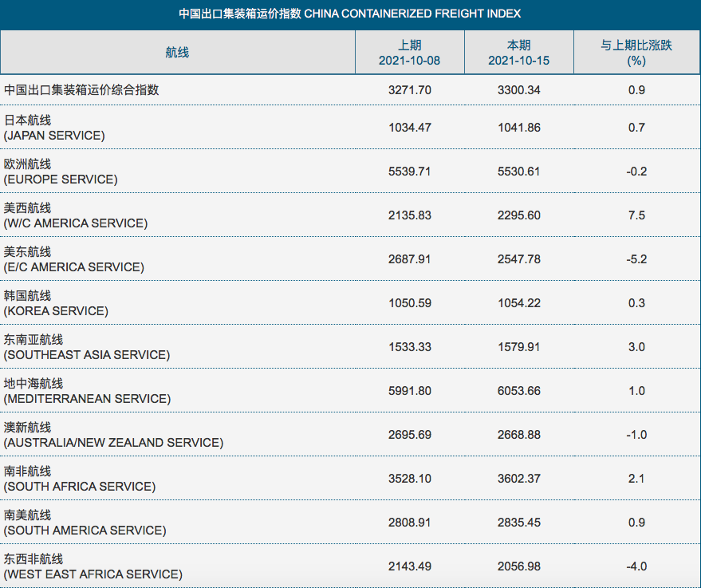
Task: Click Japan service change value 0.7
Action: (636, 128)
